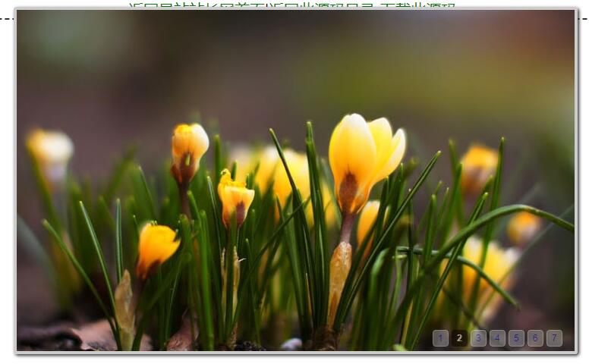Select pager button number 4

[497, 338]
